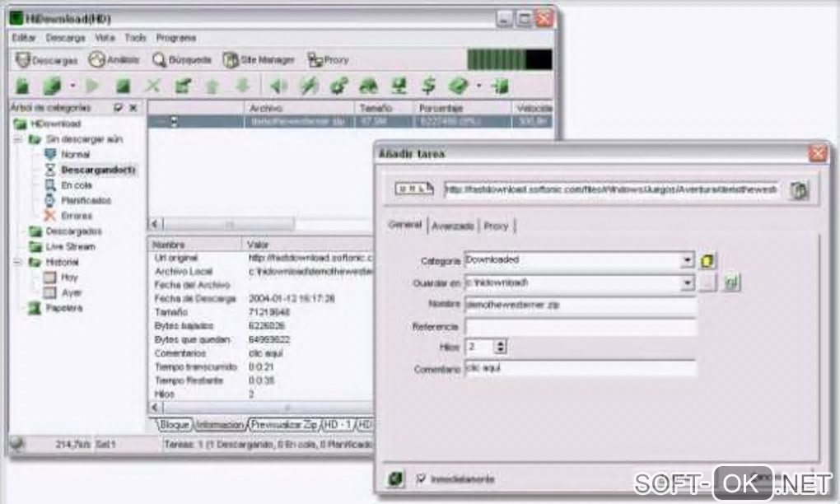Select the General tab in dialog

[x=405, y=225]
